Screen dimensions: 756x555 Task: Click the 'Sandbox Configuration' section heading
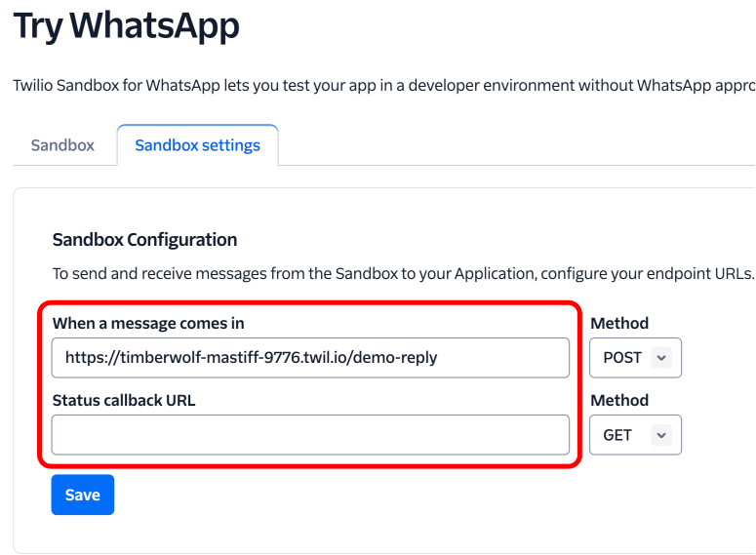pos(144,239)
